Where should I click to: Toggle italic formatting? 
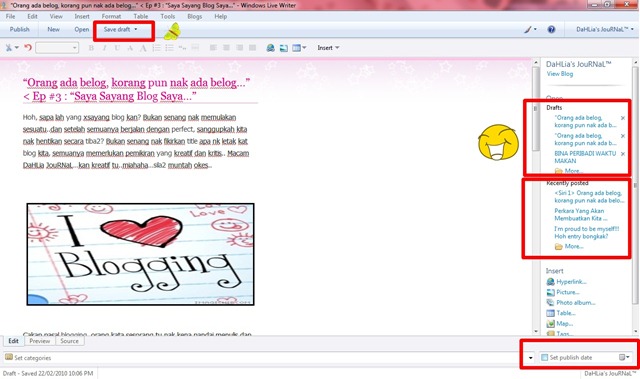point(104,48)
